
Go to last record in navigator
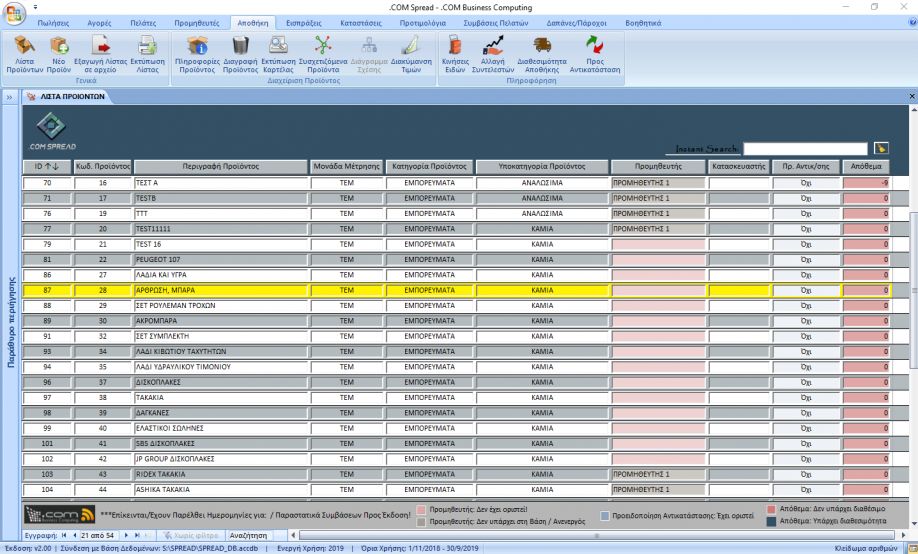click(137, 535)
